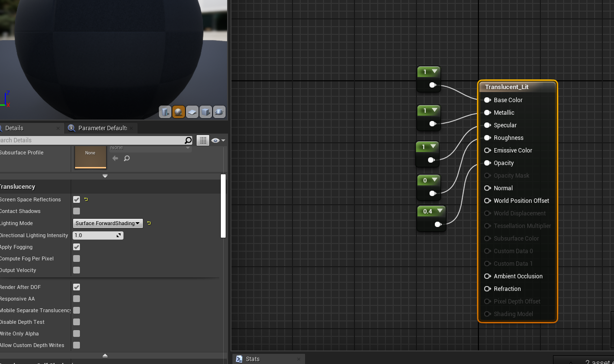Open the Lighting Mode dropdown
This screenshot has width=614, height=364.
(x=107, y=223)
